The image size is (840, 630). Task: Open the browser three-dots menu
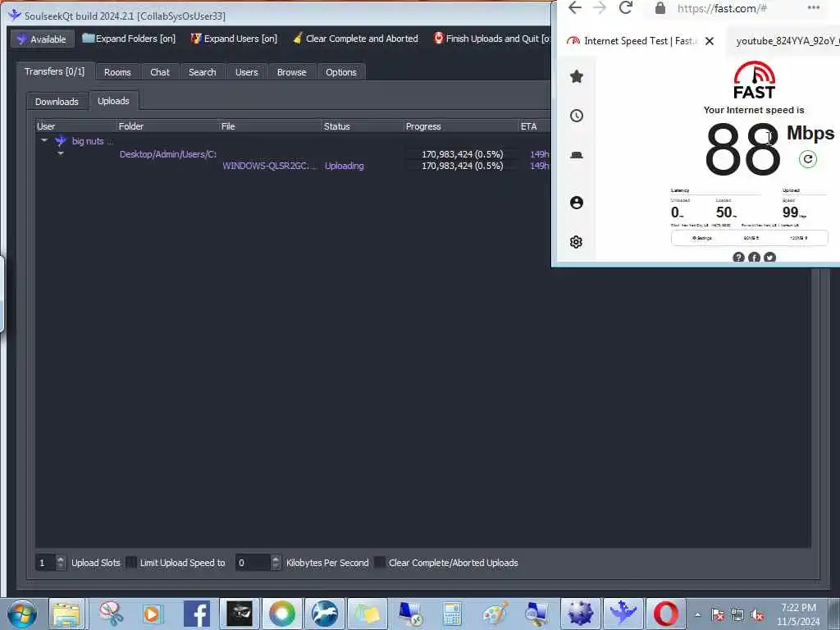(813, 7)
